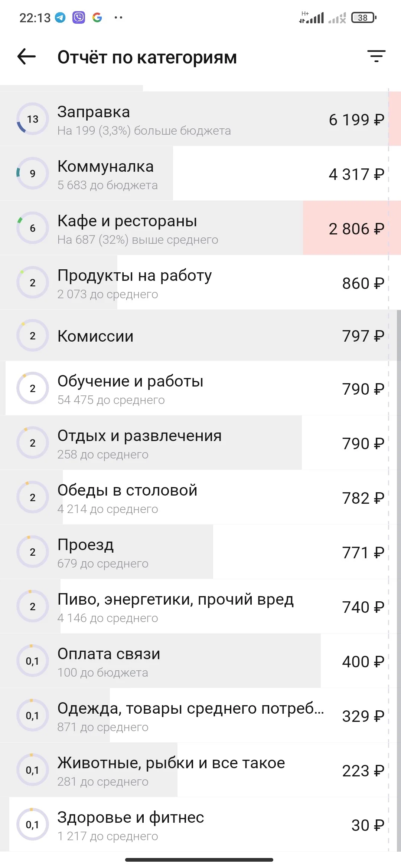Screen dimensions: 401x868
Task: Tap the 329 ₽ amount for Одежда
Action: (363, 716)
